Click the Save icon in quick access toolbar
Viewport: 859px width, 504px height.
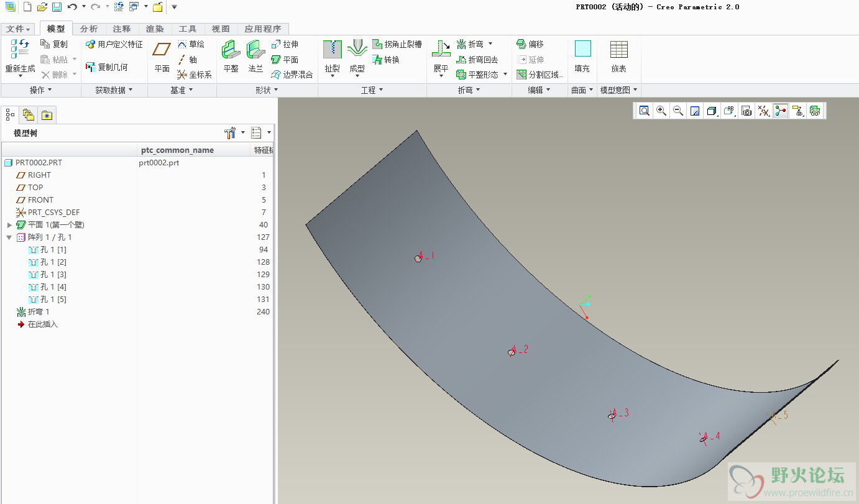click(57, 7)
